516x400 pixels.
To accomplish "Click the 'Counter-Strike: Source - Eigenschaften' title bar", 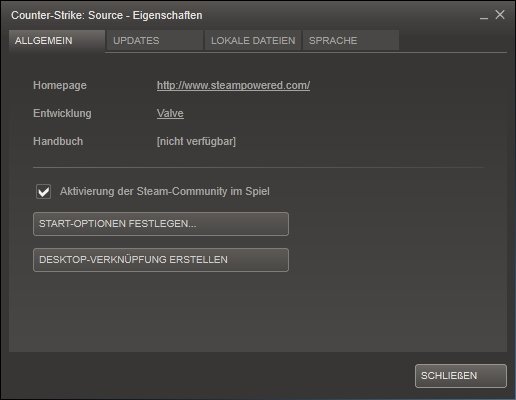I will pyautogui.click(x=107, y=15).
